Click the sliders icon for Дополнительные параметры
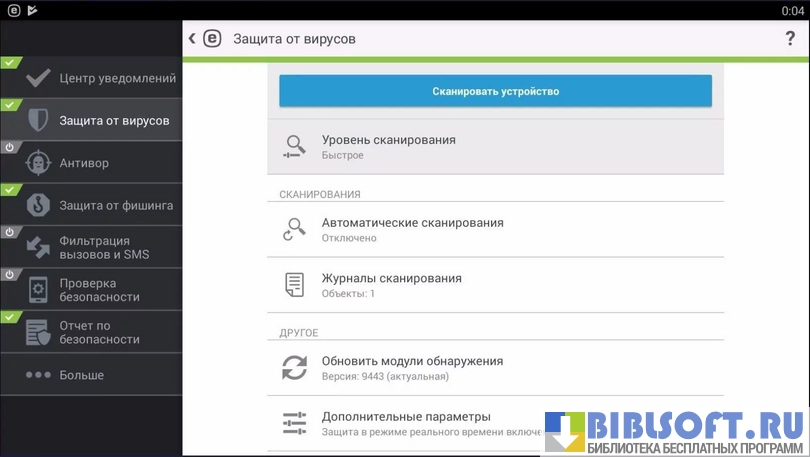Image resolution: width=810 pixels, height=457 pixels. [294, 423]
